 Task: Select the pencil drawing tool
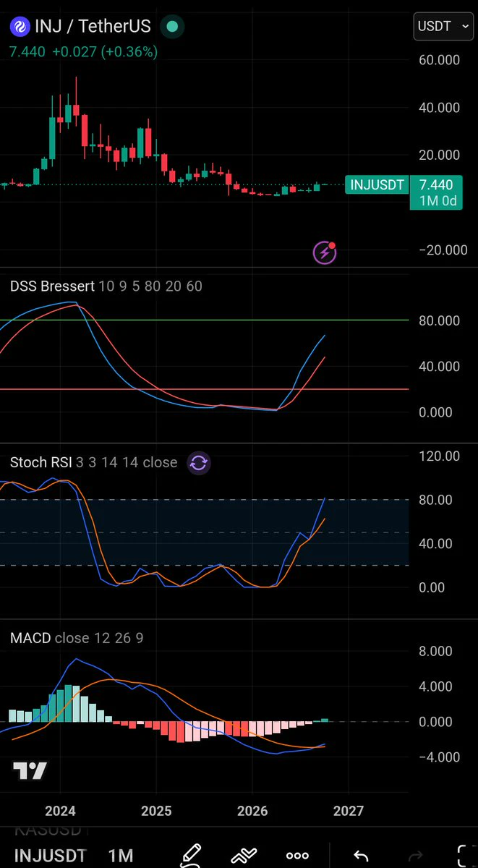(191, 855)
